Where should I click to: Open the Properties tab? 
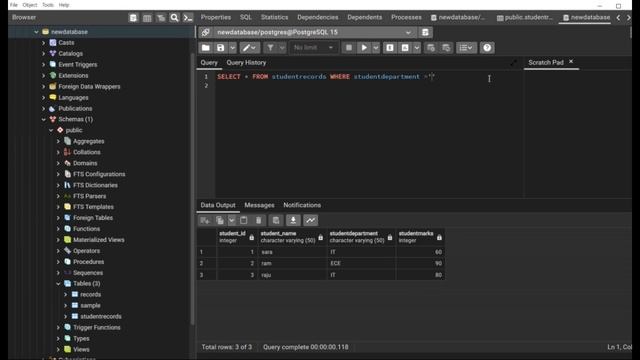click(x=216, y=17)
